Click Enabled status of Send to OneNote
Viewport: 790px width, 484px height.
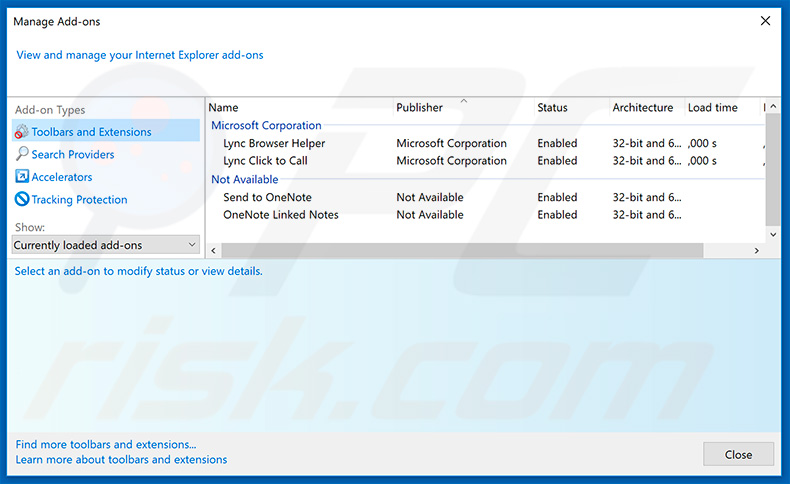coord(557,197)
